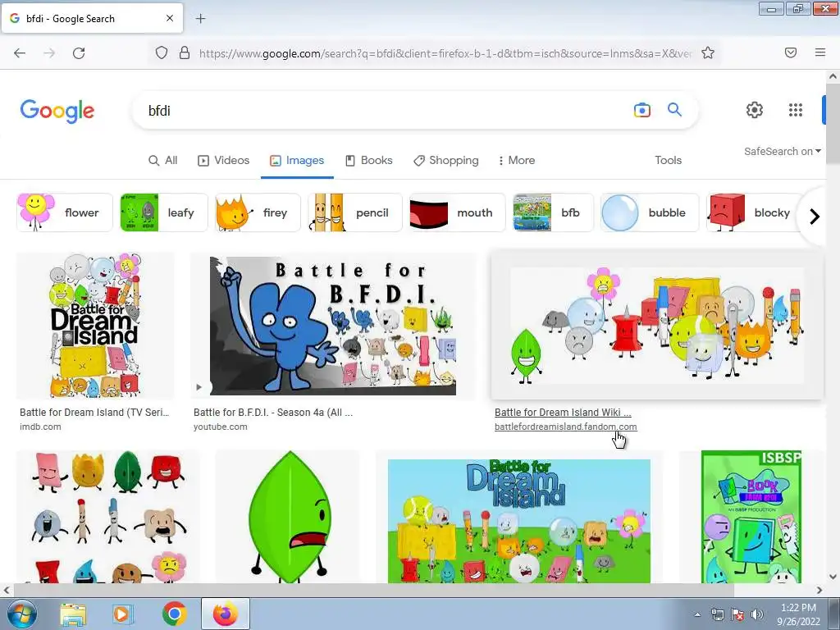
Task: Switch to the Videos tab
Action: (x=223, y=160)
